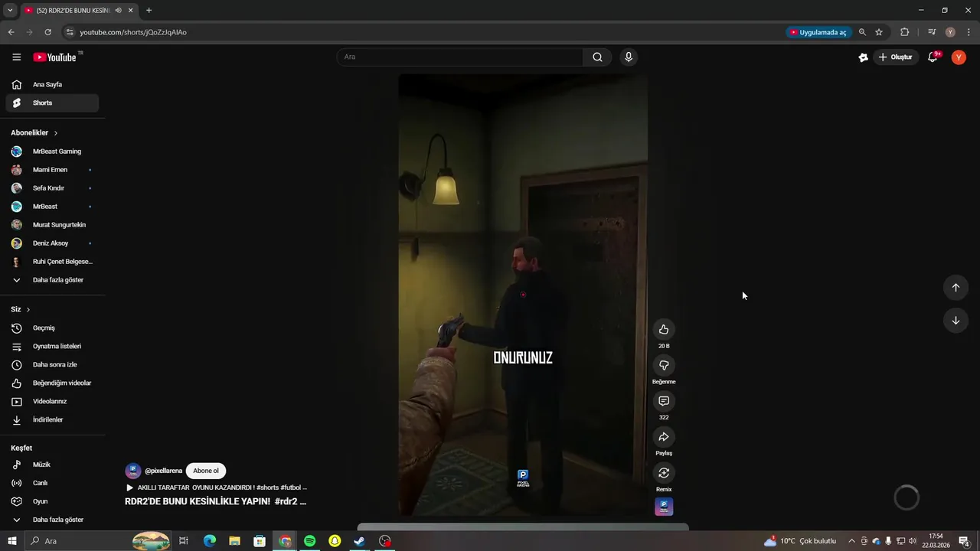This screenshot has height=551, width=980.
Task: Expand Keşfet with Daha fazla göster
Action: pos(52,520)
